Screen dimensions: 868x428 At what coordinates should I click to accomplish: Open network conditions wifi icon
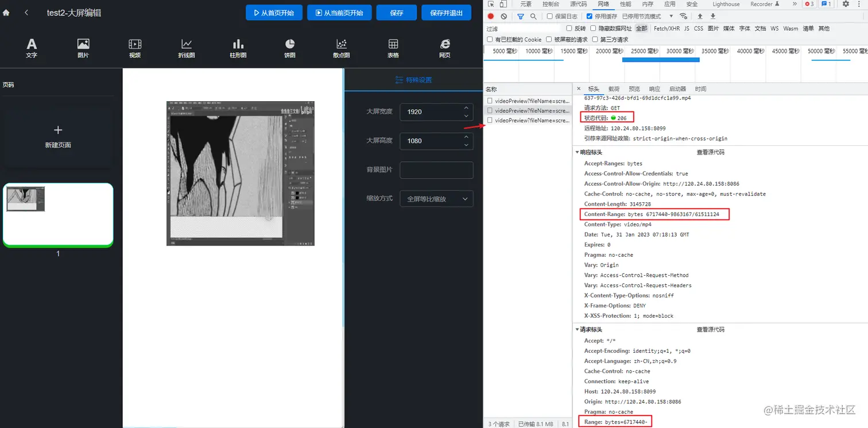point(683,16)
